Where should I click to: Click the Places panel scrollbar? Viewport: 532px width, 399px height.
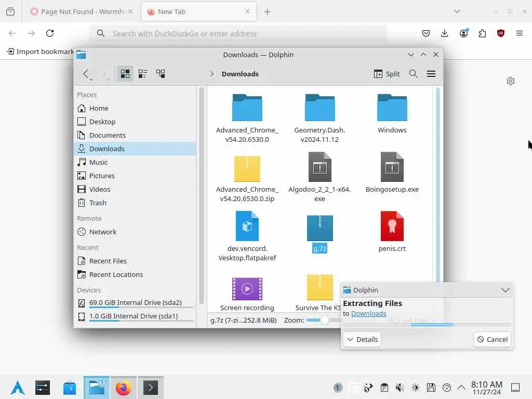point(201,195)
